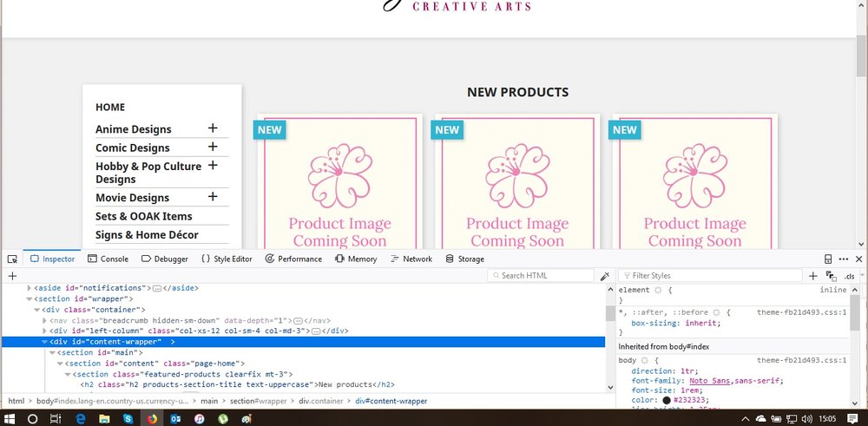868x426 pixels.
Task: Switch to the Console tab
Action: click(108, 259)
